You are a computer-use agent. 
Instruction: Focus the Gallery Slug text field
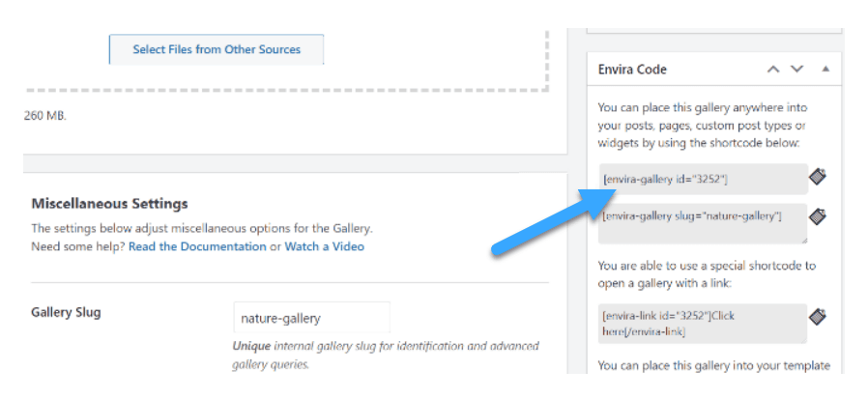tap(311, 318)
